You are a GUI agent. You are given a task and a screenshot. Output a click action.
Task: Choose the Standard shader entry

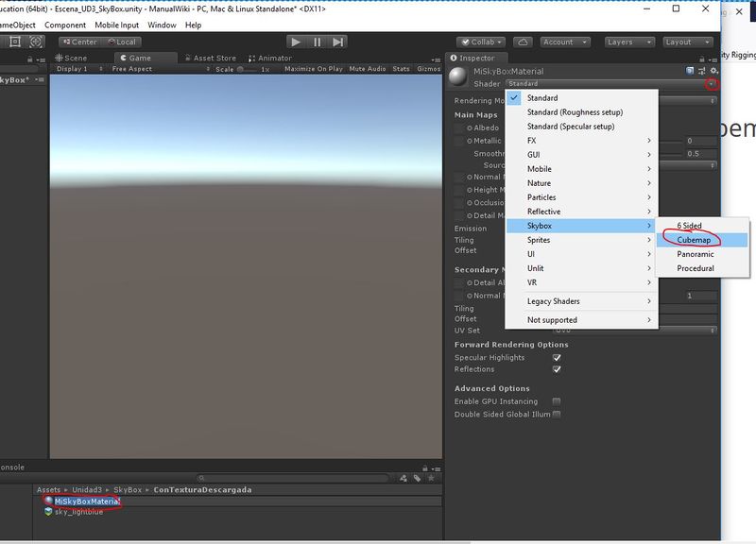tap(582, 98)
